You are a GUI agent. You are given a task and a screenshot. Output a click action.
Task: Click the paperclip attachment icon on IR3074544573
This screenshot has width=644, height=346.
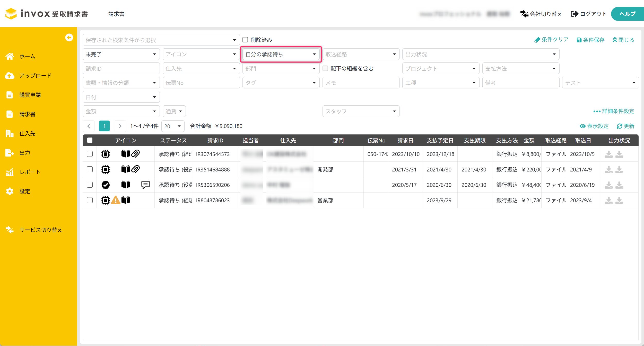click(x=135, y=154)
